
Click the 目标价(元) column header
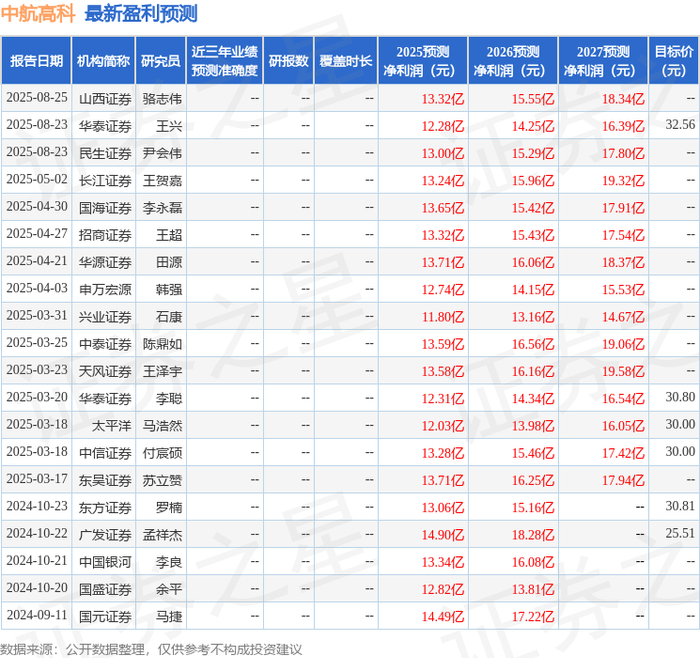[x=674, y=61]
